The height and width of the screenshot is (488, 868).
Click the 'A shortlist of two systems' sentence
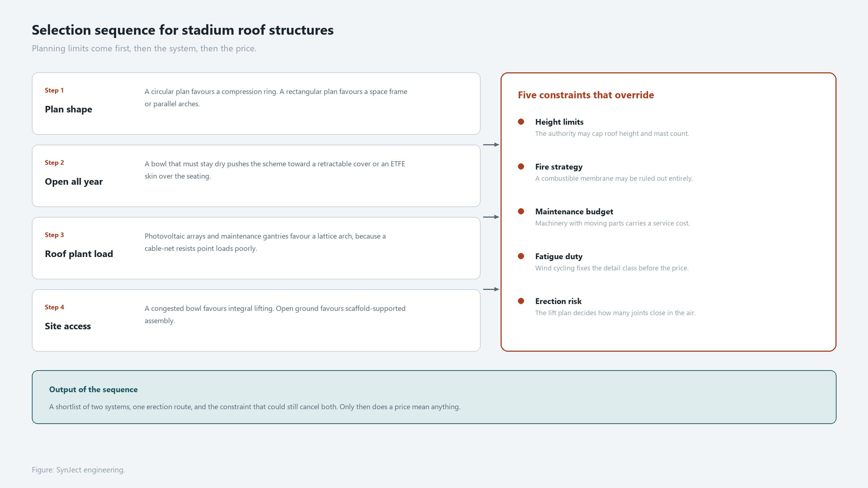pyautogui.click(x=255, y=407)
